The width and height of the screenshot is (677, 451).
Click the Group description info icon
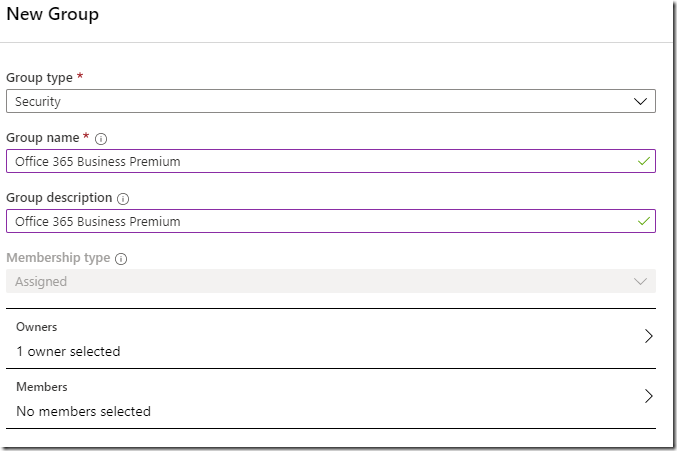tap(123, 199)
